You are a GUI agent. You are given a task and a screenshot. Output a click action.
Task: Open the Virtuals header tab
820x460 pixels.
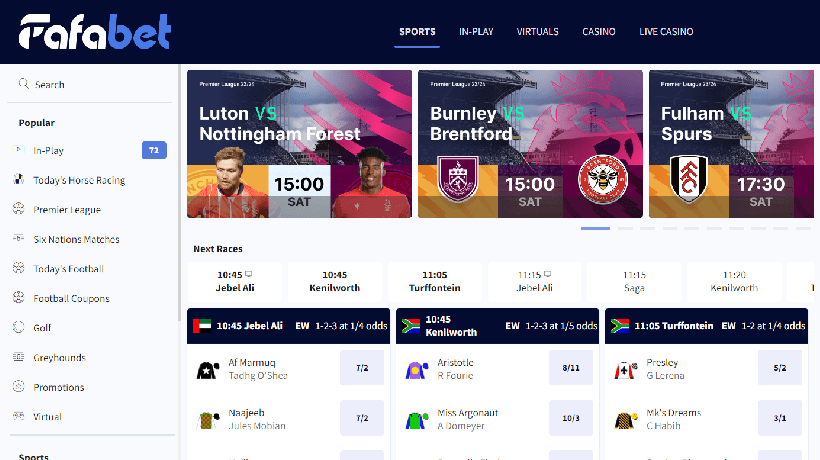tap(537, 32)
